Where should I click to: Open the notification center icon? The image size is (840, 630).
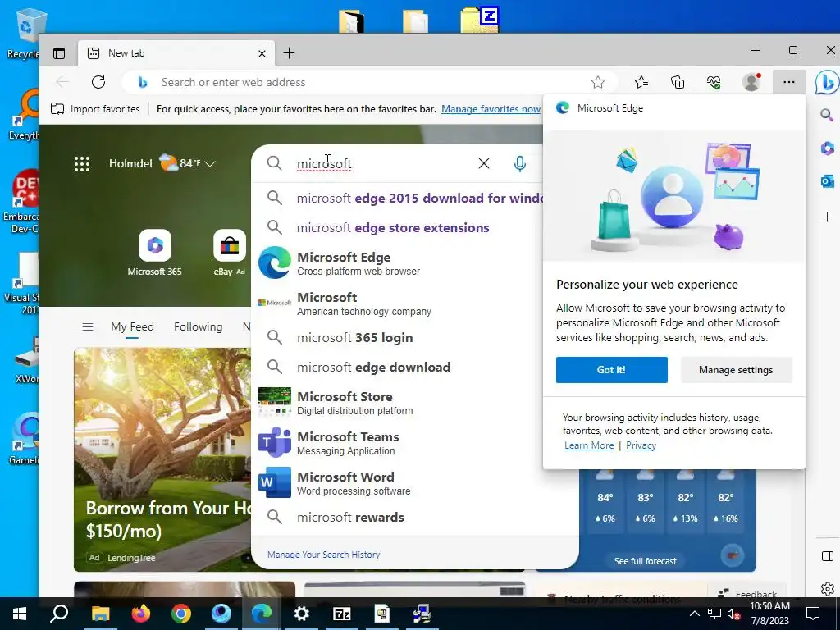click(x=813, y=614)
